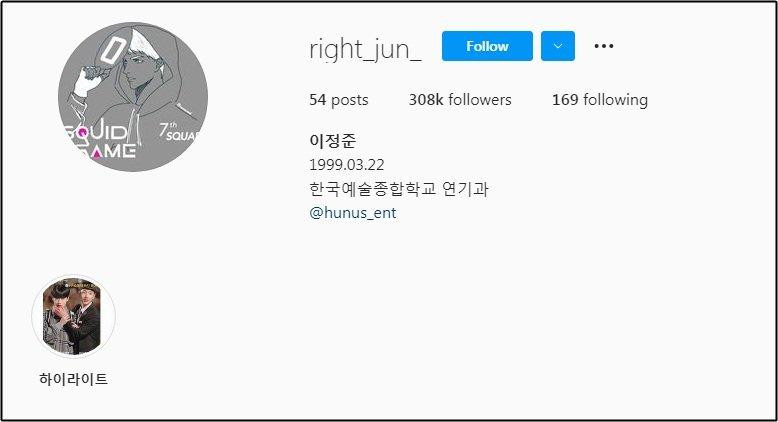Click the number 0 card in the avatar
Viewport: 778px width, 422px height.
pos(116,48)
